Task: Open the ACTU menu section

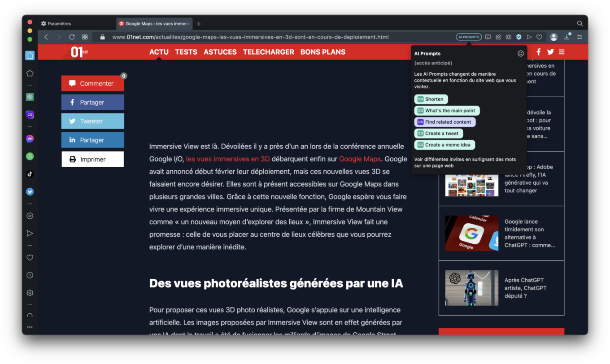Action: coord(159,52)
